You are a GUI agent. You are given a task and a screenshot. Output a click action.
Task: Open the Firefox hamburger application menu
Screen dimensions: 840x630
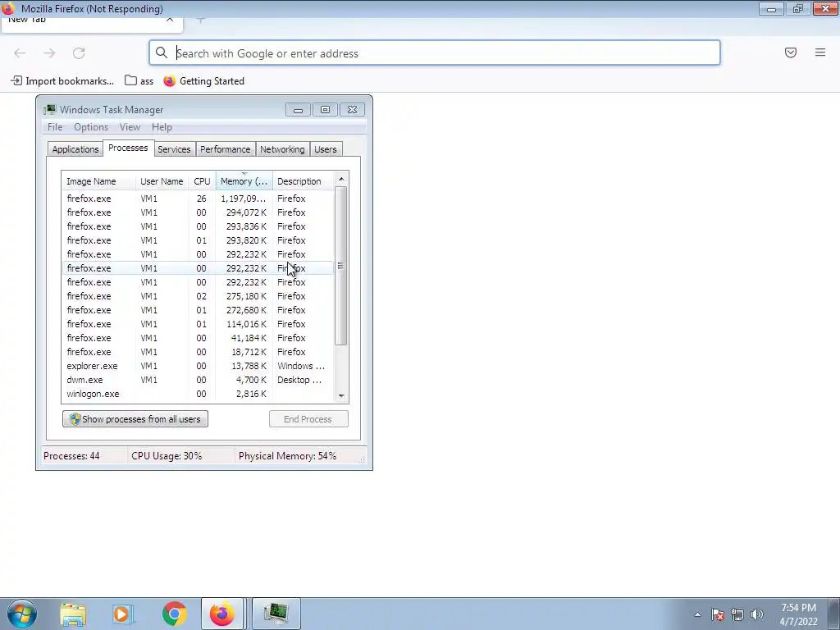(x=820, y=52)
